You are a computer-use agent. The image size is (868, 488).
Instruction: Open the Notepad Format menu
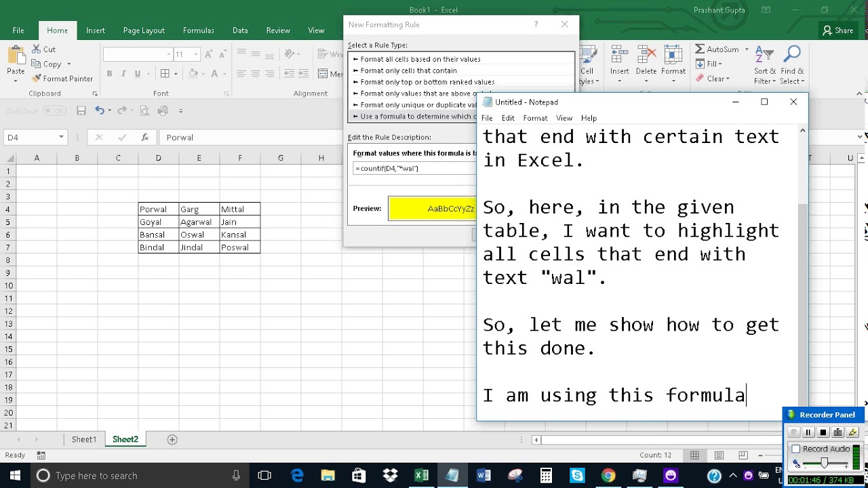point(535,118)
